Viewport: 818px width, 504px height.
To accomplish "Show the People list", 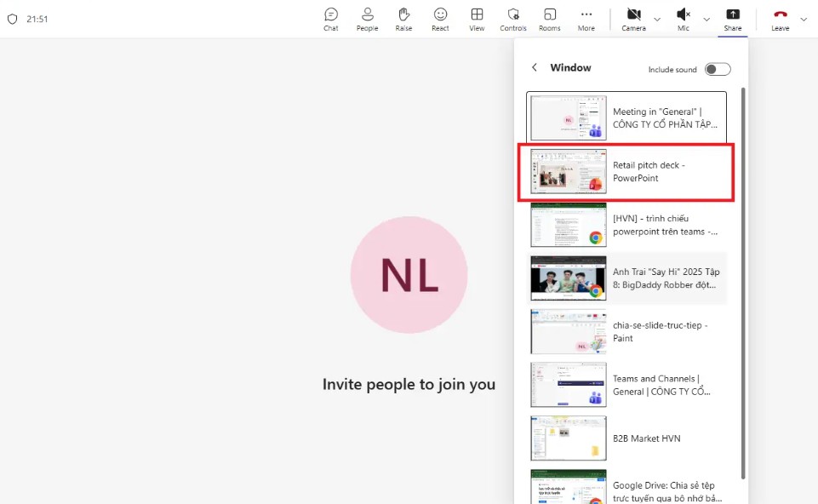I will coord(367,19).
